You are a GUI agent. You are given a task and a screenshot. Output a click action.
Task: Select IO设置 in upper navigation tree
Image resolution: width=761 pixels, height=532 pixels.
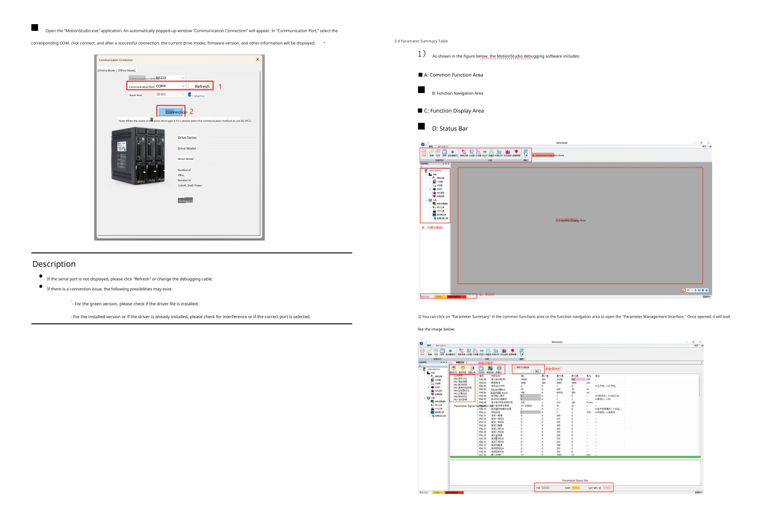click(440, 182)
